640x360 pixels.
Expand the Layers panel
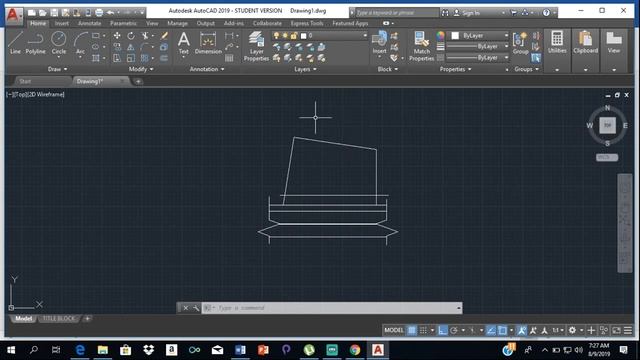pos(305,69)
